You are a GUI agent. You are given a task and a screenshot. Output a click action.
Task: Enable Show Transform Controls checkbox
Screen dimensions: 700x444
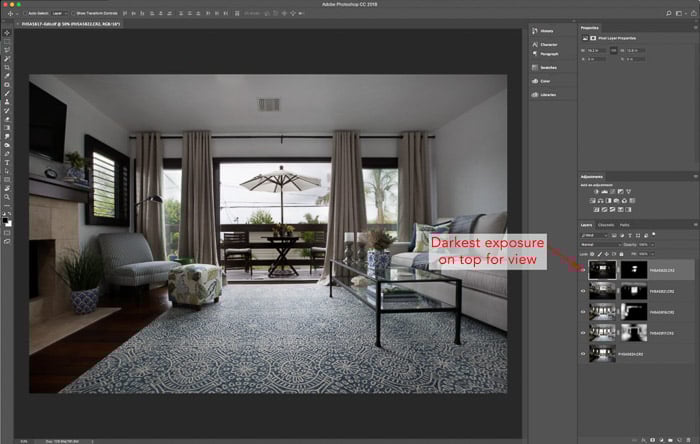(73, 13)
